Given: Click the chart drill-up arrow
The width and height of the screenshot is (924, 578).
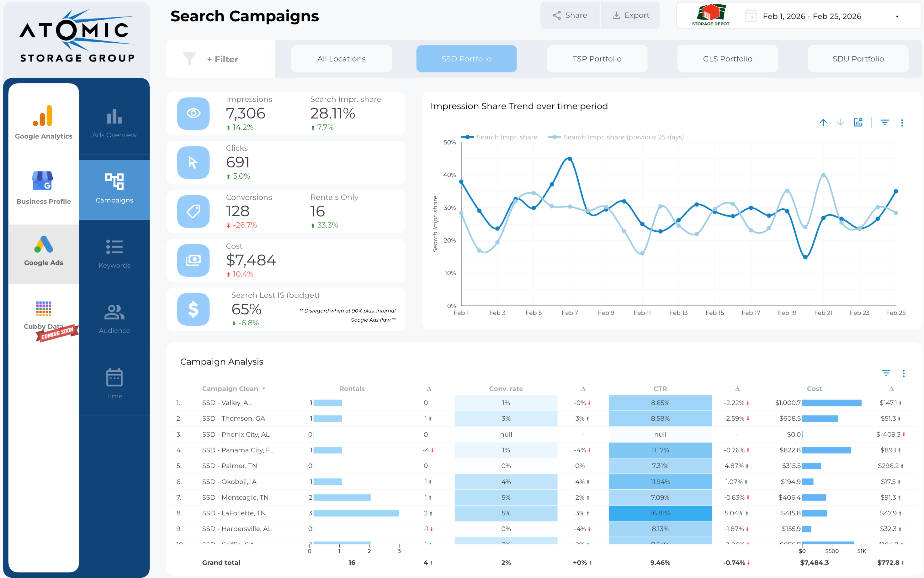Looking at the screenshot, I should pyautogui.click(x=823, y=122).
